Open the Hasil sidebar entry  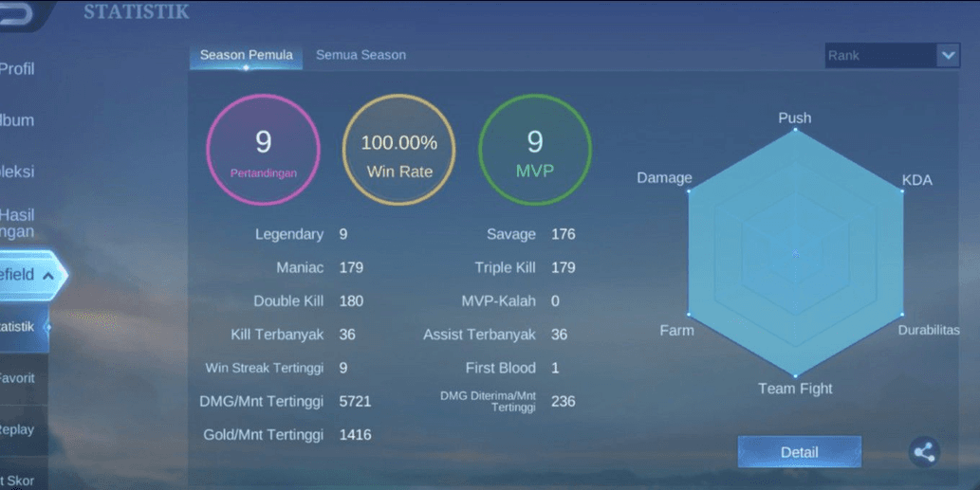(17, 223)
